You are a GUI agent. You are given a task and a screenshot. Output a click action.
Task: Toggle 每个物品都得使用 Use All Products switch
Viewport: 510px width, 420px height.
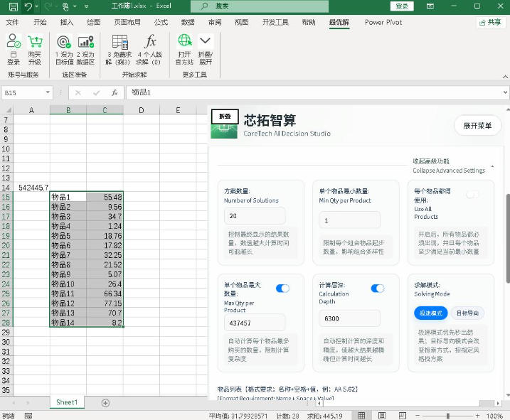tap(472, 195)
